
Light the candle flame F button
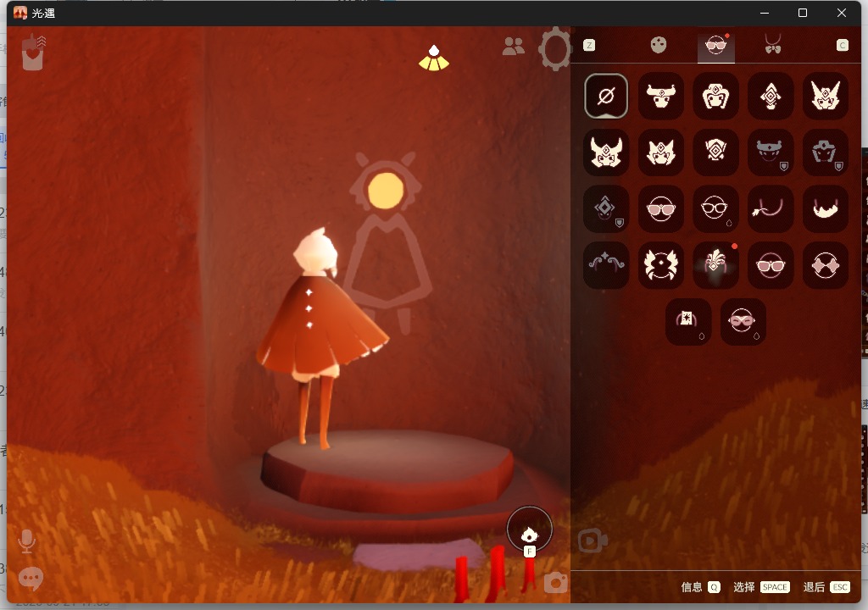tap(529, 530)
